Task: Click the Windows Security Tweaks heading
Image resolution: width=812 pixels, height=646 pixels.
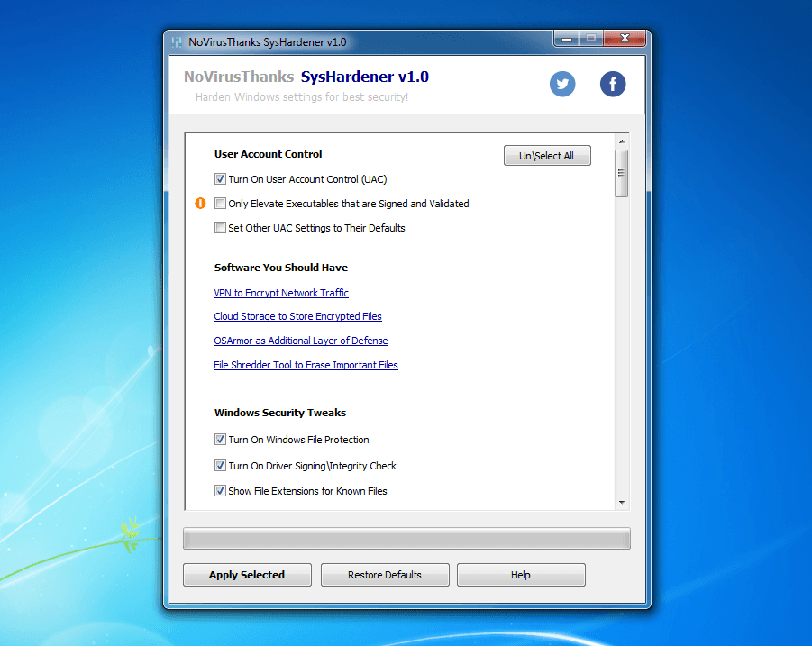Action: [x=280, y=413]
